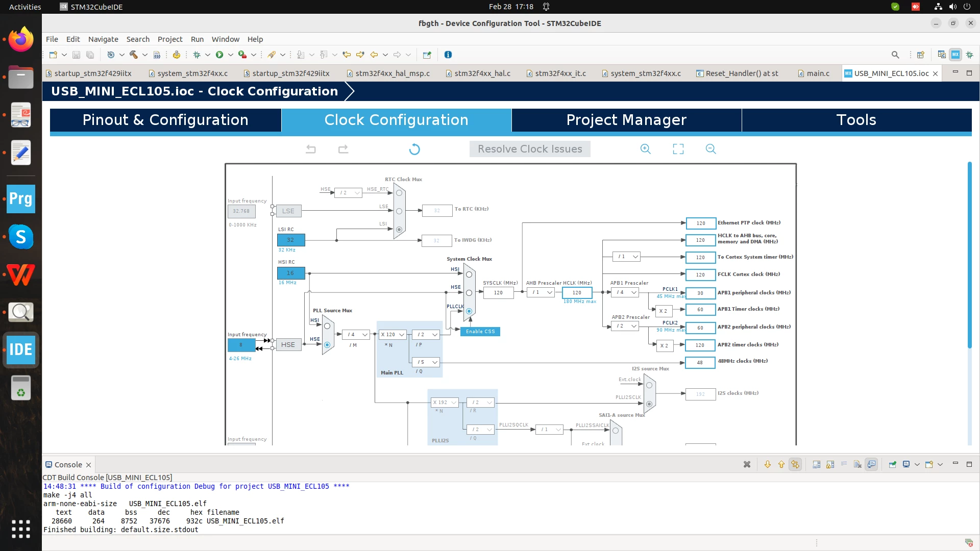Open the Main PLL /Q divider dropdown
The image size is (980, 551).
point(426,362)
